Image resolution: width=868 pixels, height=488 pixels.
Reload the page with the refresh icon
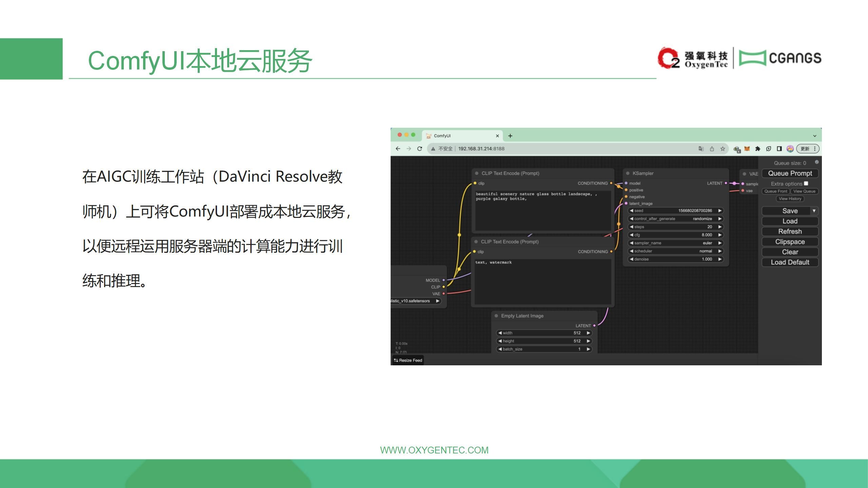click(x=419, y=149)
